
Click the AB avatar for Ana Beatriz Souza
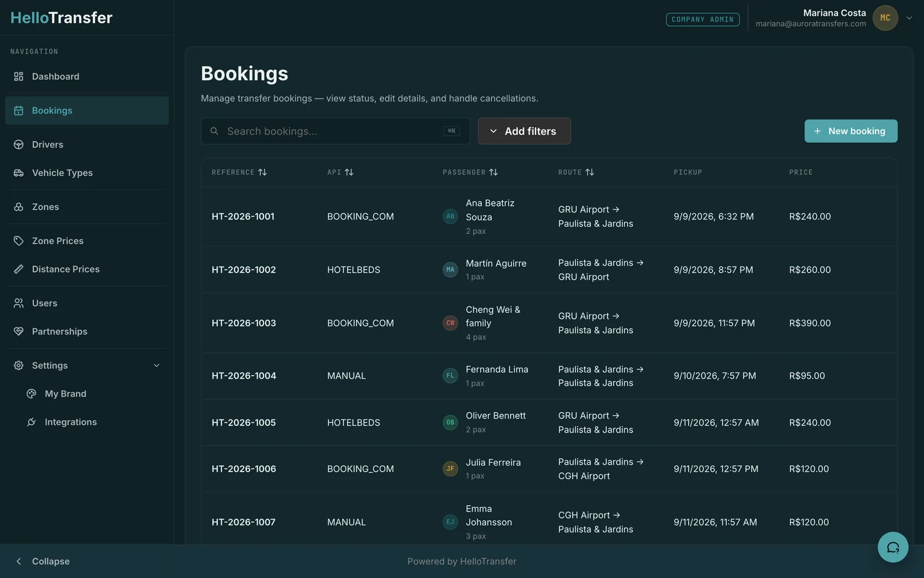pos(450,217)
